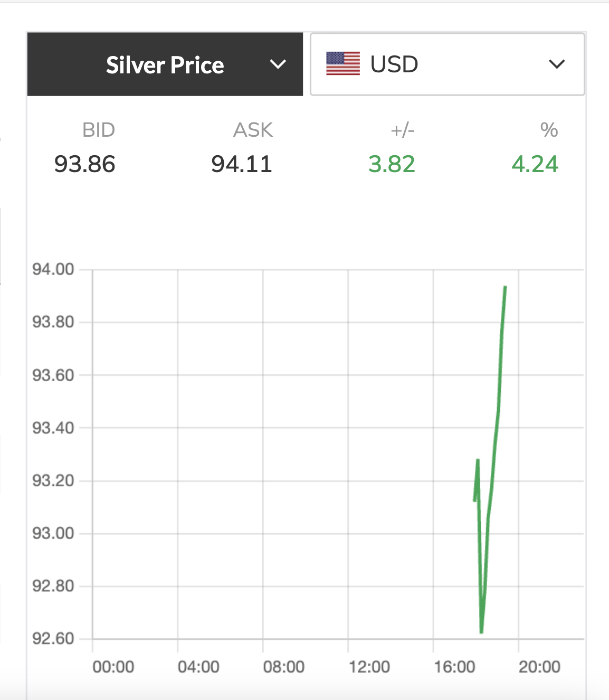This screenshot has height=700, width=609.
Task: Click the USD currency text
Action: [x=394, y=64]
